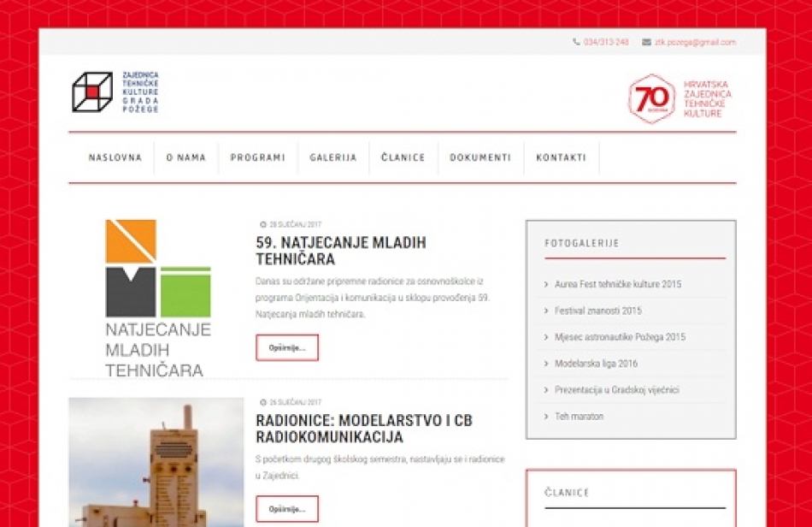
Task: Click clock icon beside 28 siječanj 2017
Action: click(263, 225)
